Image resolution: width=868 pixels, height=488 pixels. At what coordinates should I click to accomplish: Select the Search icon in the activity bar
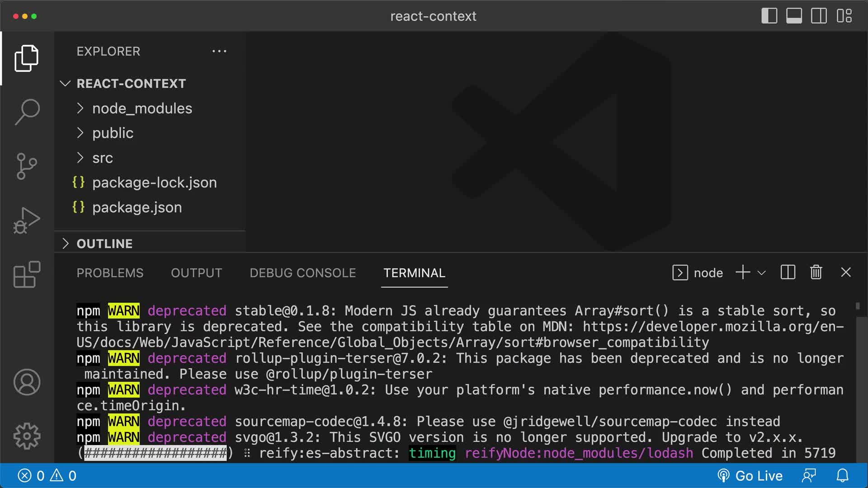tap(26, 111)
